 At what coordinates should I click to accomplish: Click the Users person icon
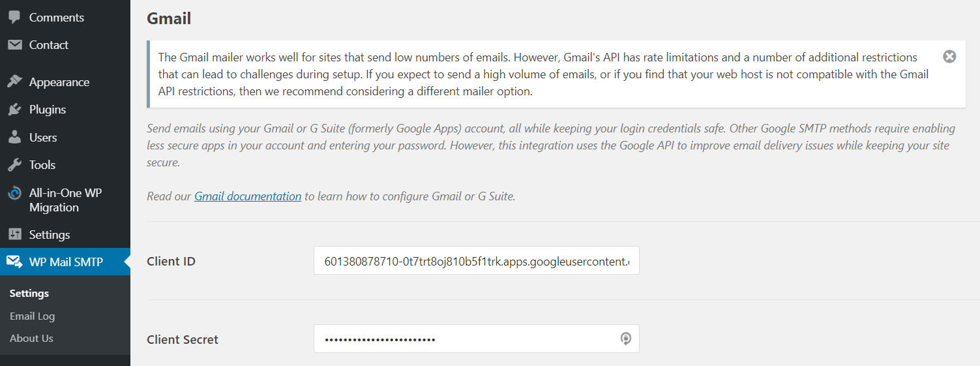(14, 137)
